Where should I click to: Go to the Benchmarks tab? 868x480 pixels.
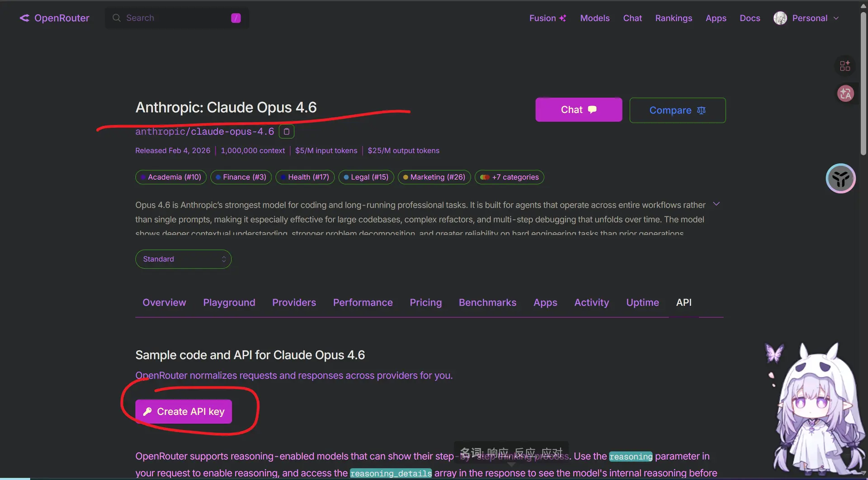click(487, 302)
